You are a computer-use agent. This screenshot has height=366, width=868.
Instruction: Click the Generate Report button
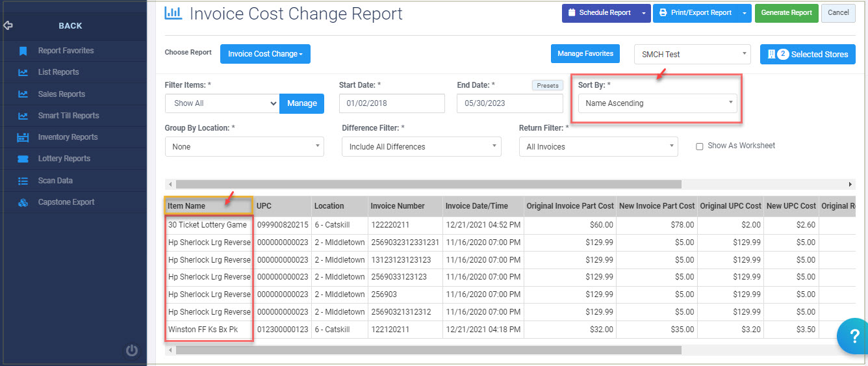[786, 13]
